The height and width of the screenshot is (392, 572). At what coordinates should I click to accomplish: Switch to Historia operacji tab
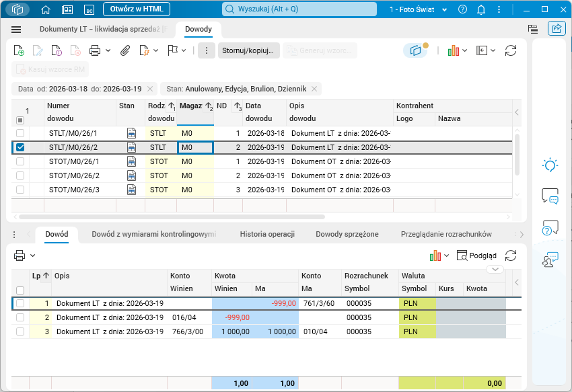click(x=267, y=234)
